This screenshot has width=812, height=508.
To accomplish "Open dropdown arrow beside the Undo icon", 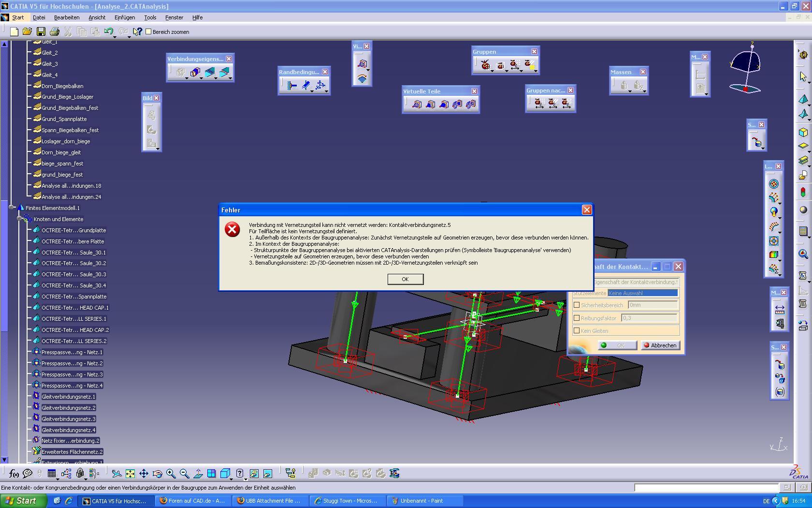I will click(x=115, y=36).
